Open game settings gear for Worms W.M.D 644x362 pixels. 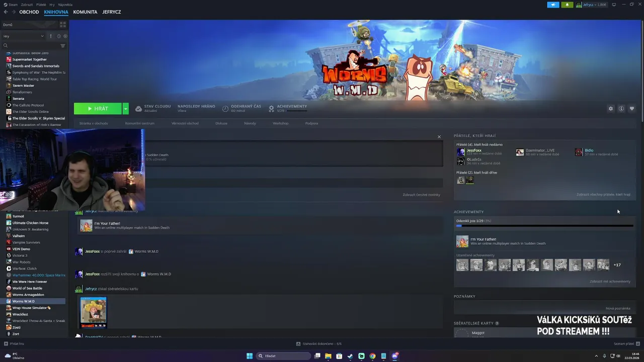point(611,109)
